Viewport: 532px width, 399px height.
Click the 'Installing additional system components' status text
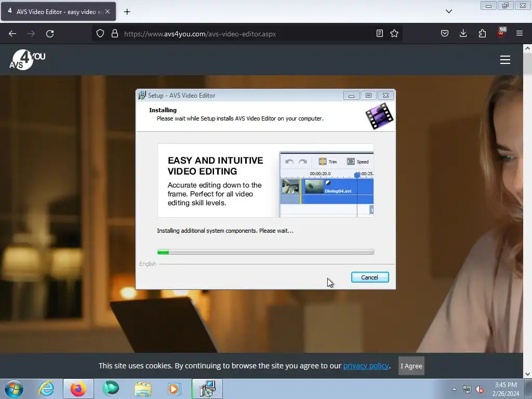point(225,231)
